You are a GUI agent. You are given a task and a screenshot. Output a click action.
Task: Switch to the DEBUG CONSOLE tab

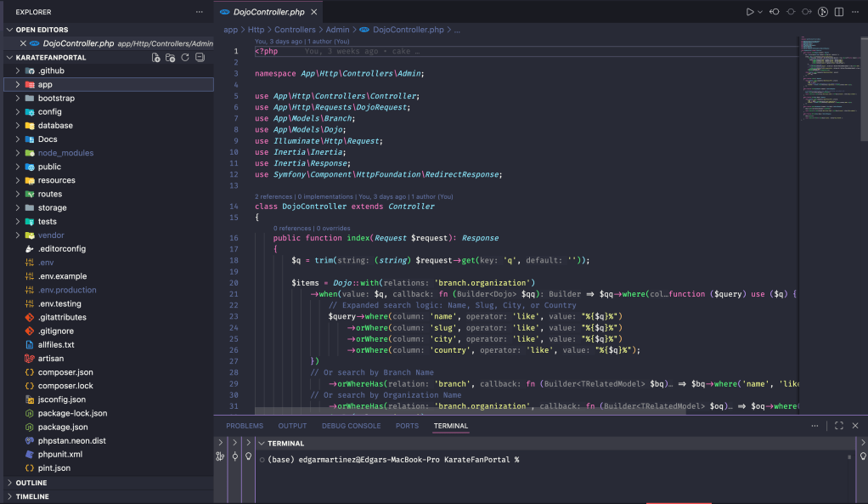pyautogui.click(x=351, y=426)
